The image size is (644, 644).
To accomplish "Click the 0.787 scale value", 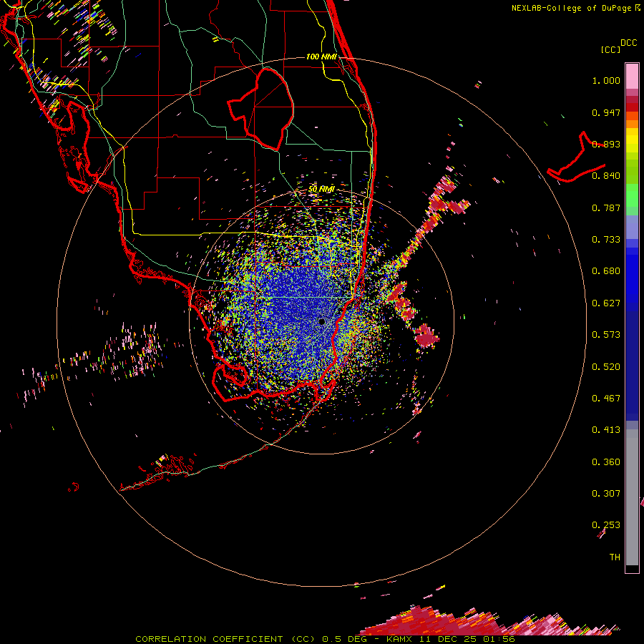I will click(x=606, y=208).
